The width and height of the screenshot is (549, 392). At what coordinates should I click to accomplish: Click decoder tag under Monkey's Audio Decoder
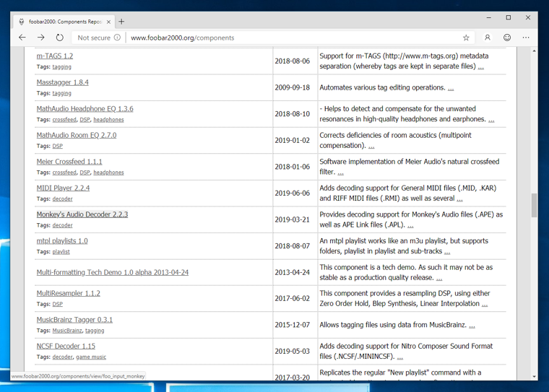62,225
